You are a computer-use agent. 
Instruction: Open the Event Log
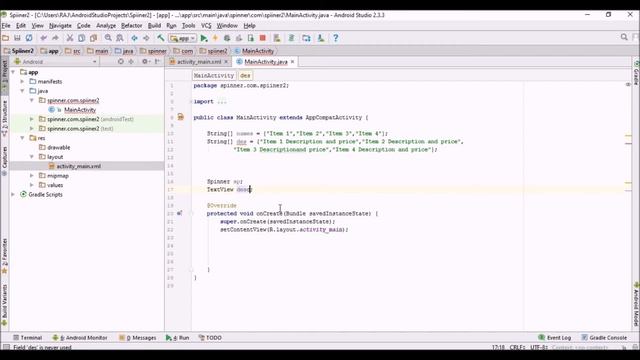click(x=555, y=338)
